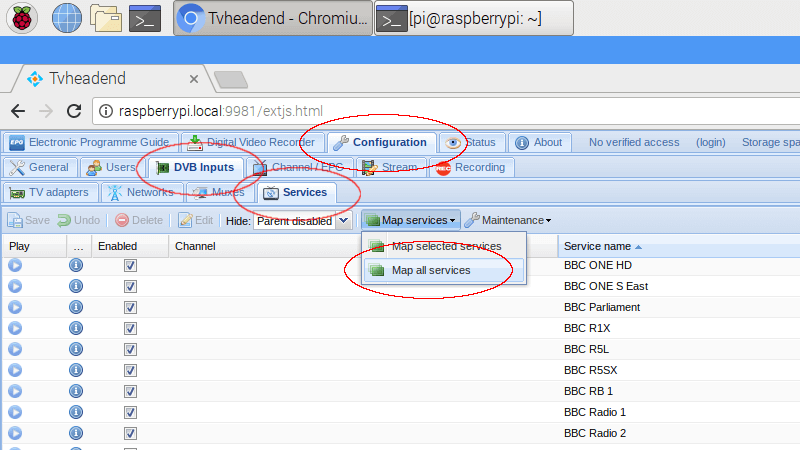The image size is (800, 450).
Task: Go back in browser history
Action: [x=18, y=111]
